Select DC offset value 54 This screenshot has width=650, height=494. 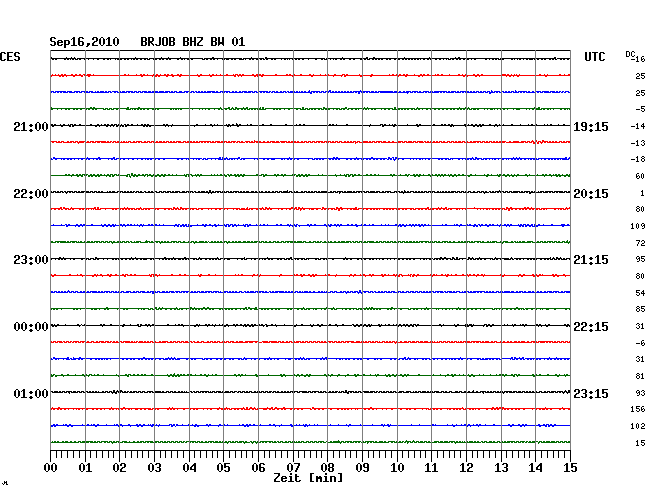click(640, 293)
